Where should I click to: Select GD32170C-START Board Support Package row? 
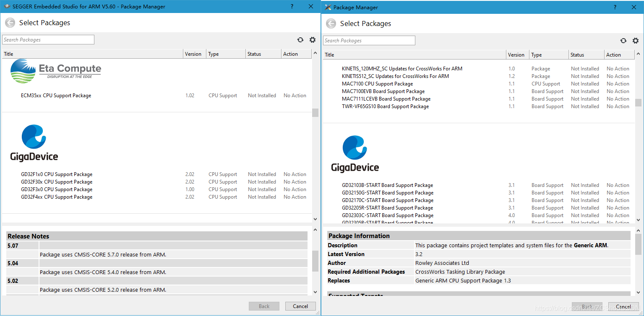tap(479, 200)
